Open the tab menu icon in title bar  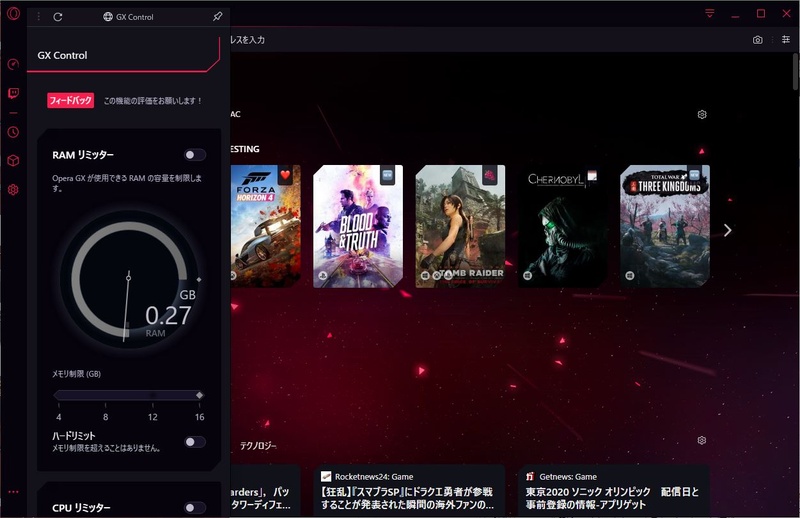click(710, 13)
